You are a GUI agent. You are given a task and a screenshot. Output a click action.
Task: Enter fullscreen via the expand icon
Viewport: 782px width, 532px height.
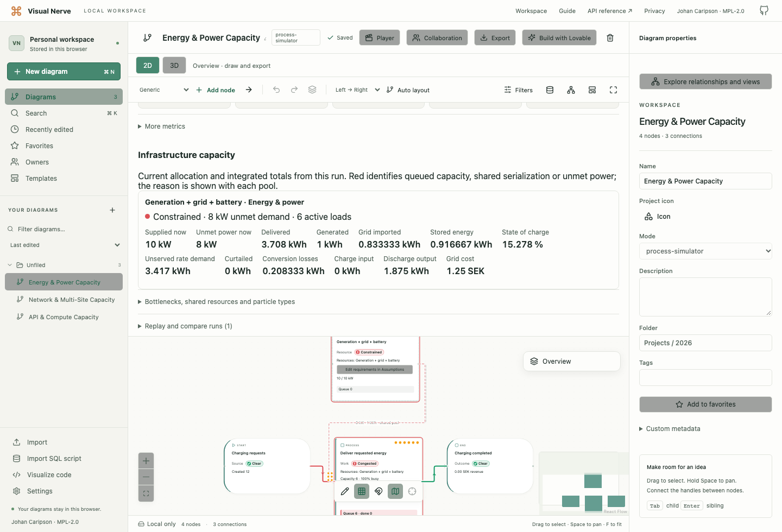pyautogui.click(x=613, y=90)
